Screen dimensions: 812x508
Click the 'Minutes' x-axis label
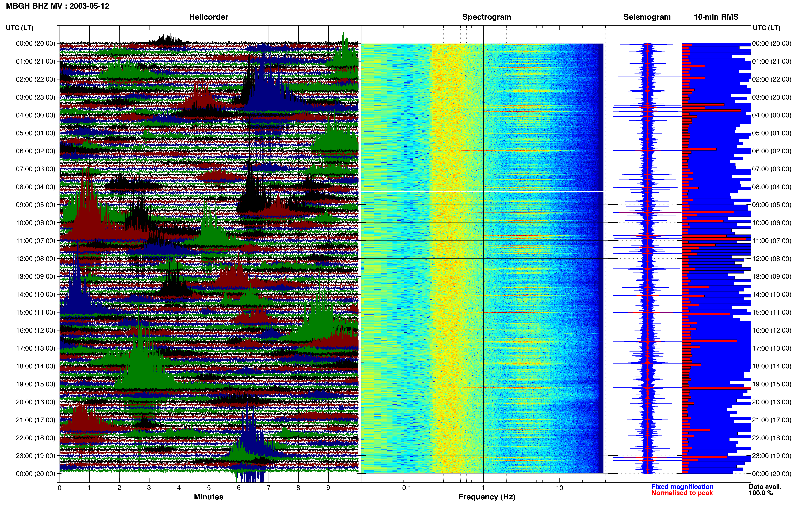(x=208, y=497)
